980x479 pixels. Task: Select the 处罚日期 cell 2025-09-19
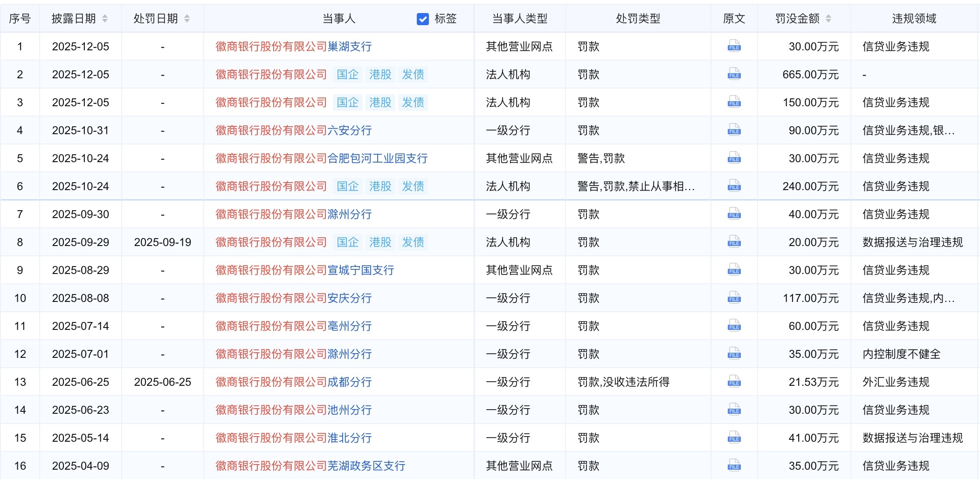click(163, 242)
